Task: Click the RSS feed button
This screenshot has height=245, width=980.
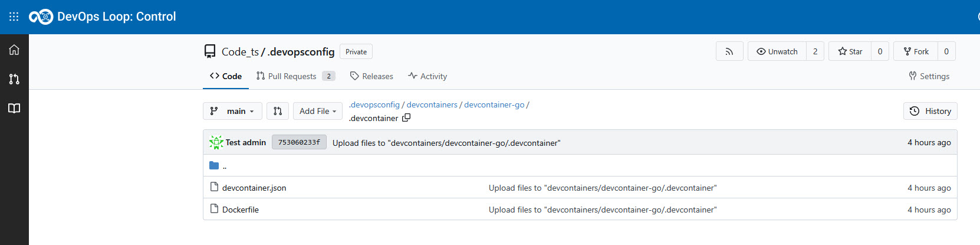Action: coord(729,51)
